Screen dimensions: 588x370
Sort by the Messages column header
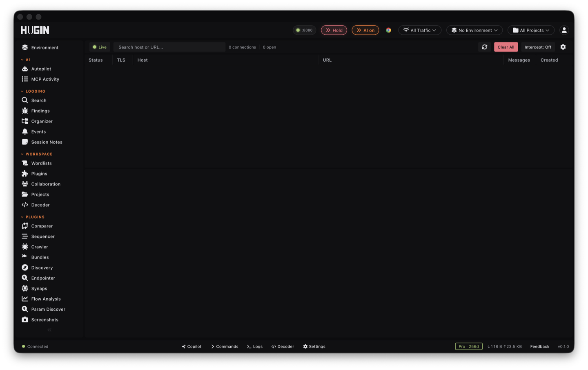coord(519,60)
